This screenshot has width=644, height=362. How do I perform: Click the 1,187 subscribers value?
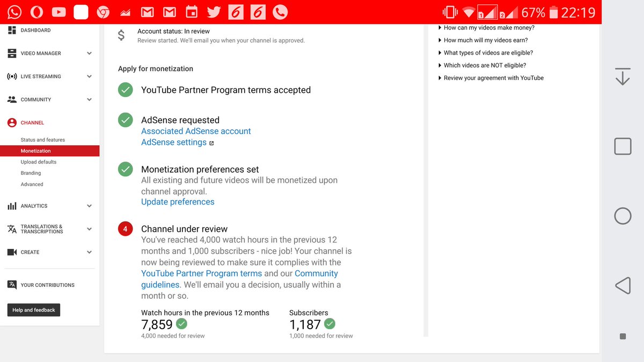click(x=305, y=324)
